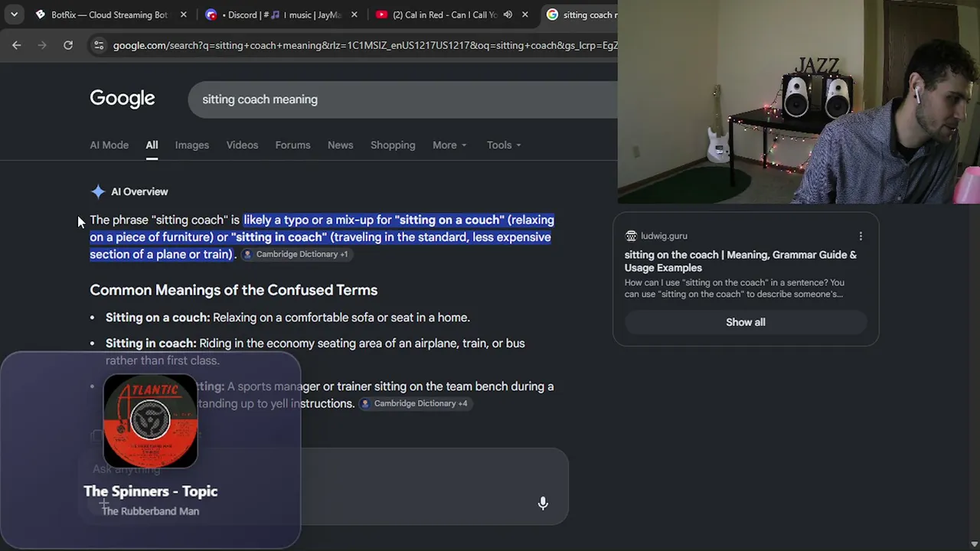Open the tab search dropdown chevron
Viewport: 980px width, 551px height.
(x=15, y=15)
